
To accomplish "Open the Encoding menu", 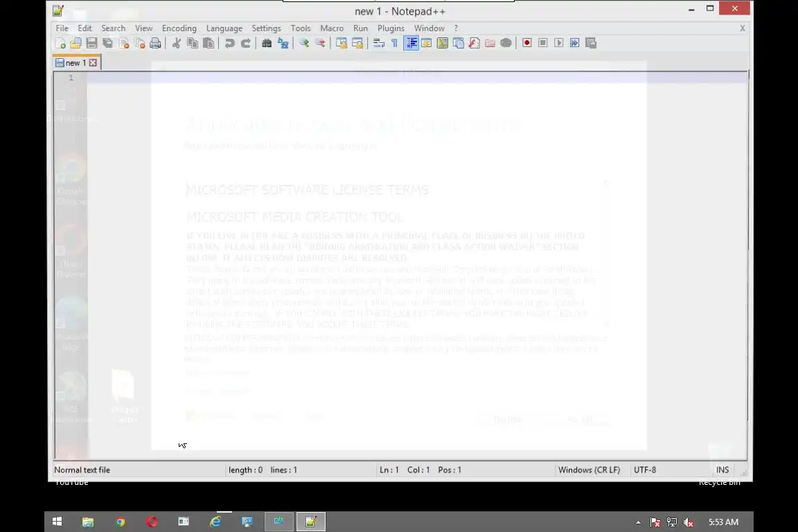I will point(179,28).
